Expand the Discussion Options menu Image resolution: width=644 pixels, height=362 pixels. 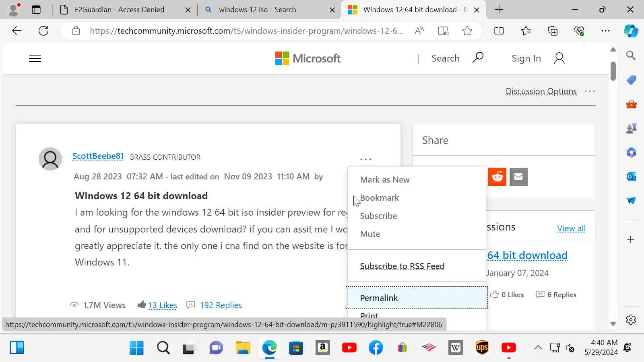[x=541, y=91]
